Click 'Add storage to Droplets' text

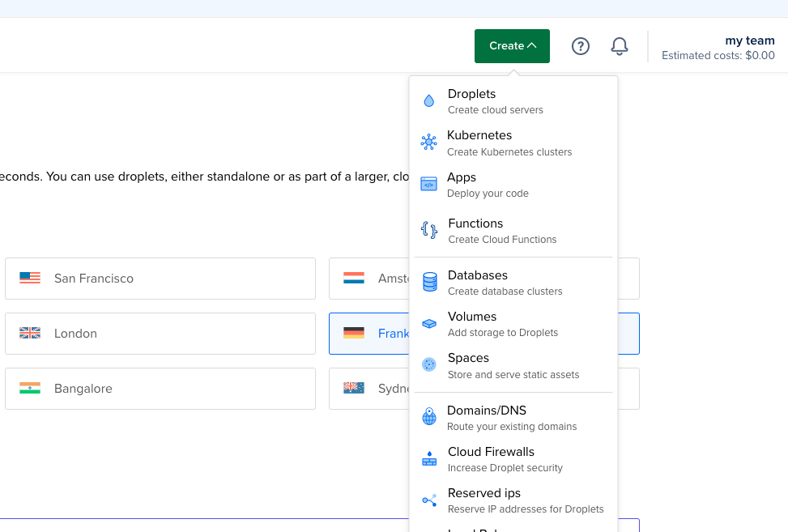click(x=503, y=333)
